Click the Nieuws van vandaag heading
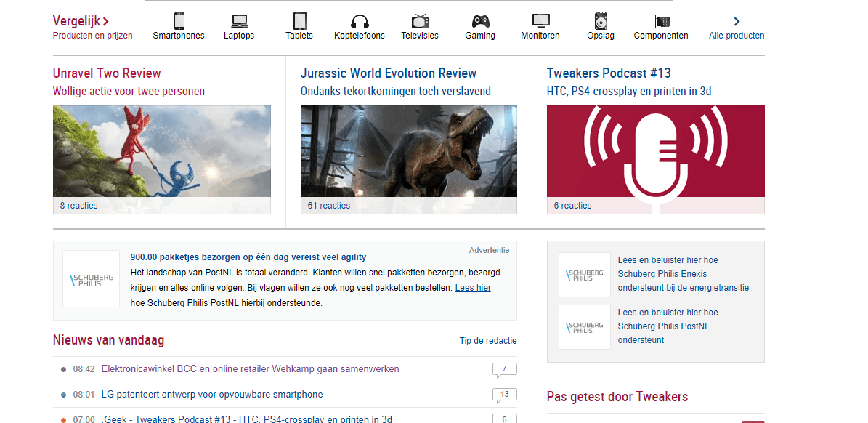 pyautogui.click(x=108, y=339)
